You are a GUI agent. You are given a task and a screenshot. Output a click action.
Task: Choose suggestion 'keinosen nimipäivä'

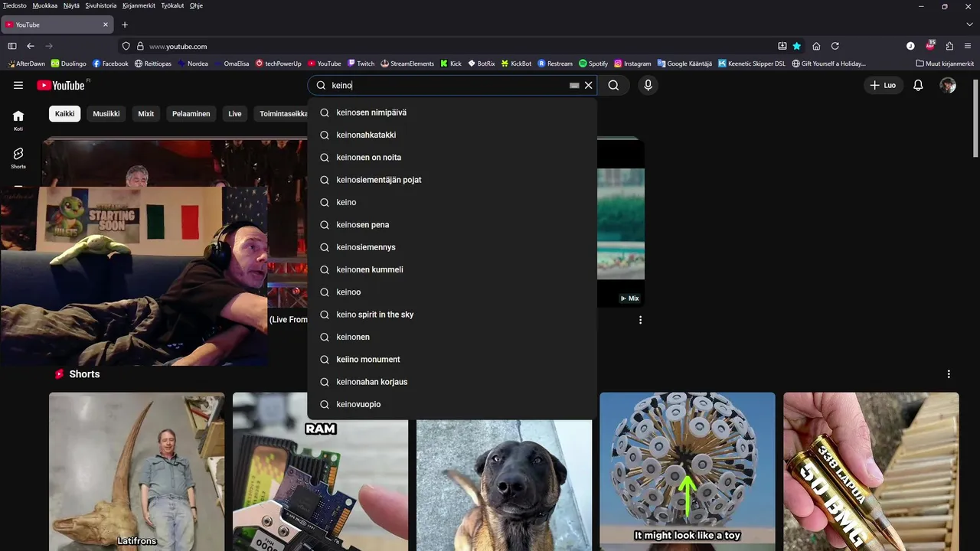452,112
